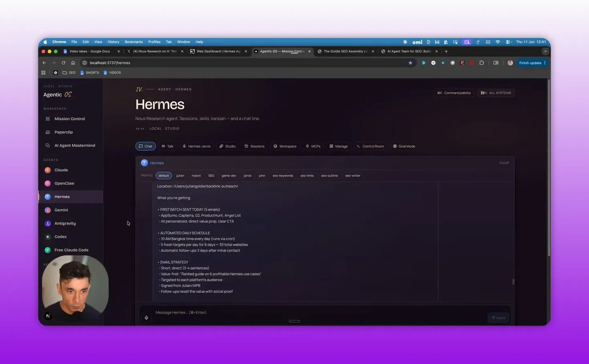Select the default profile chip
Screen dimensions: 589x364
pos(164,176)
